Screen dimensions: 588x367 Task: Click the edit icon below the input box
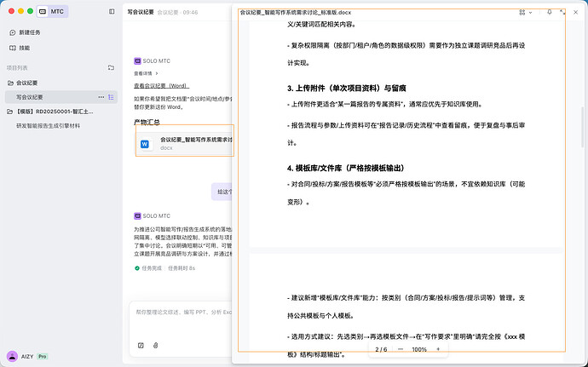(141, 345)
